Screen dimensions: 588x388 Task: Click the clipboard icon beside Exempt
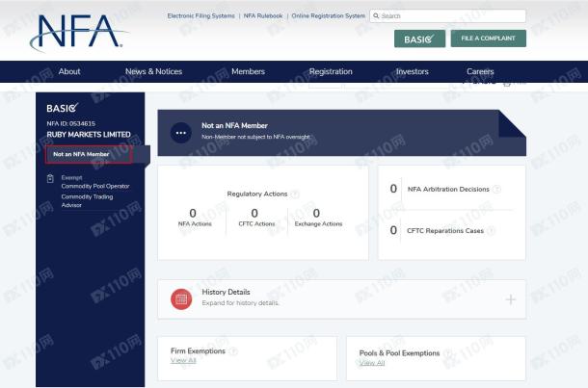click(50, 179)
